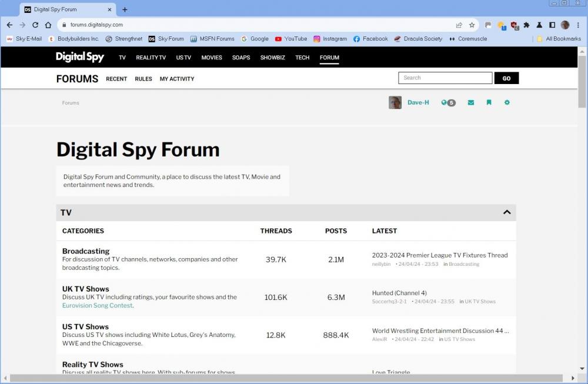This screenshot has height=384, width=588.
Task: Follow the Eurovision Song Contest link
Action: point(97,305)
